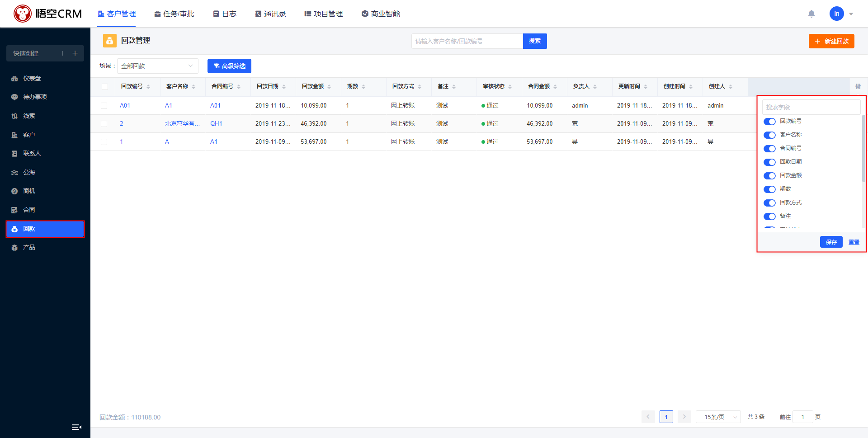This screenshot has width=868, height=438.
Task: Open 仪表盘 dashboard in sidebar
Action: [32, 78]
